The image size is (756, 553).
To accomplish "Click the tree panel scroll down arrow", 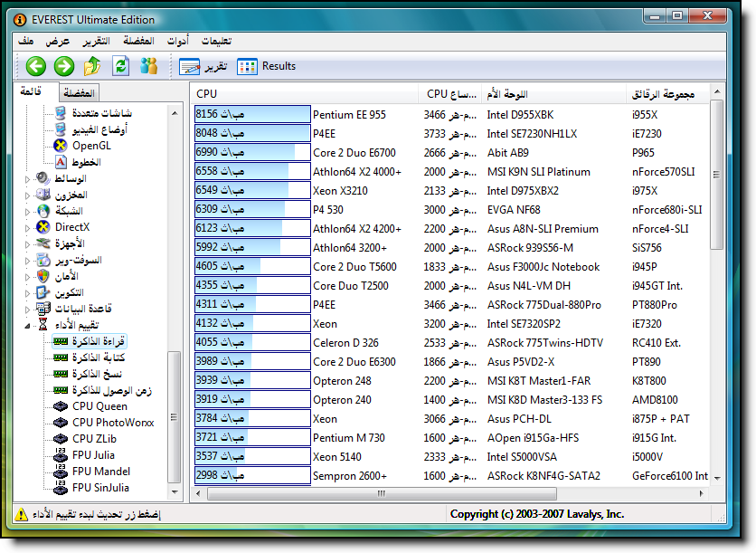I will [x=175, y=492].
